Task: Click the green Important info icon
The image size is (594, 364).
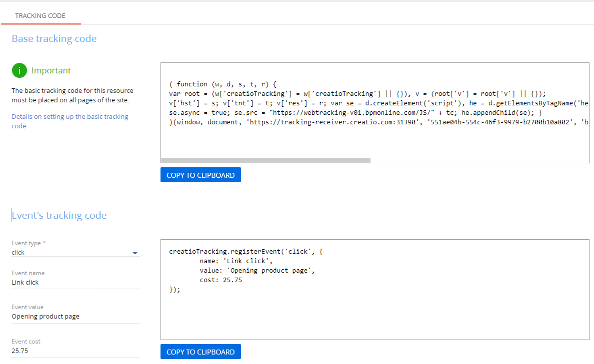Action: 19,70
